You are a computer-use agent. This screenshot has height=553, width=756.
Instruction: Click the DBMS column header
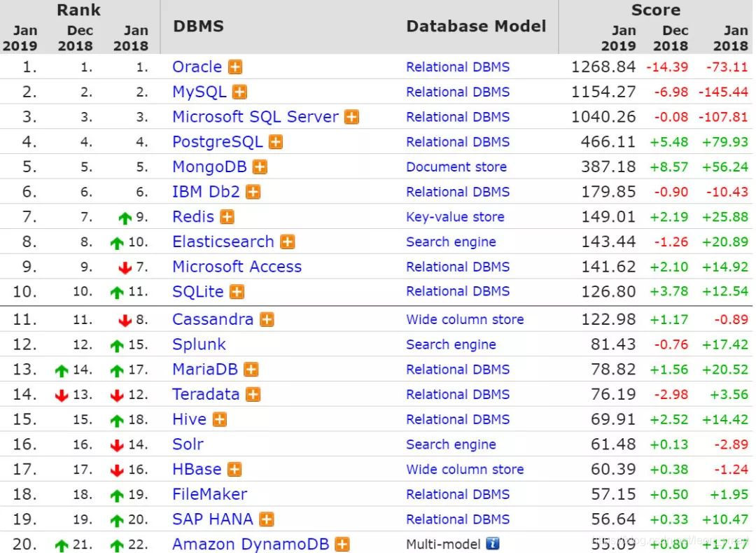tap(198, 26)
